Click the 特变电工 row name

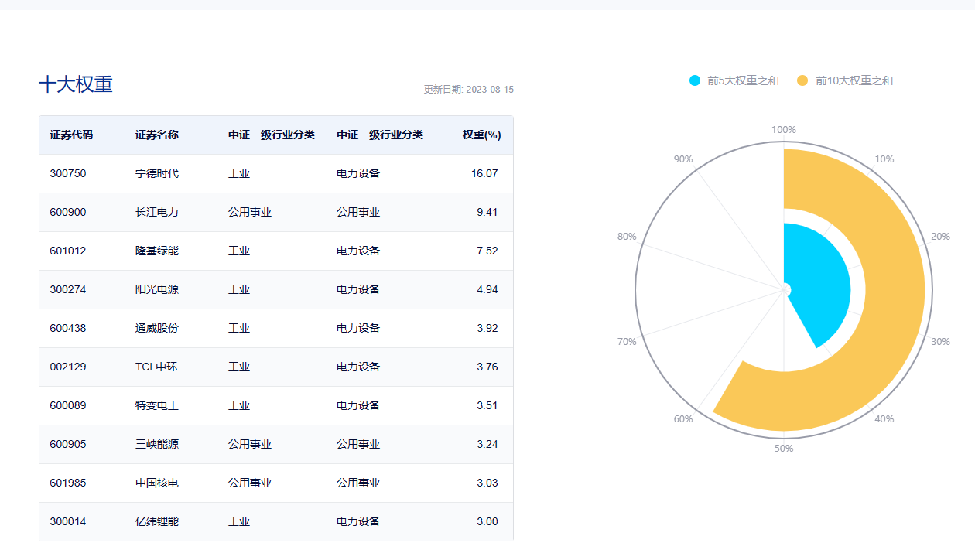(156, 405)
